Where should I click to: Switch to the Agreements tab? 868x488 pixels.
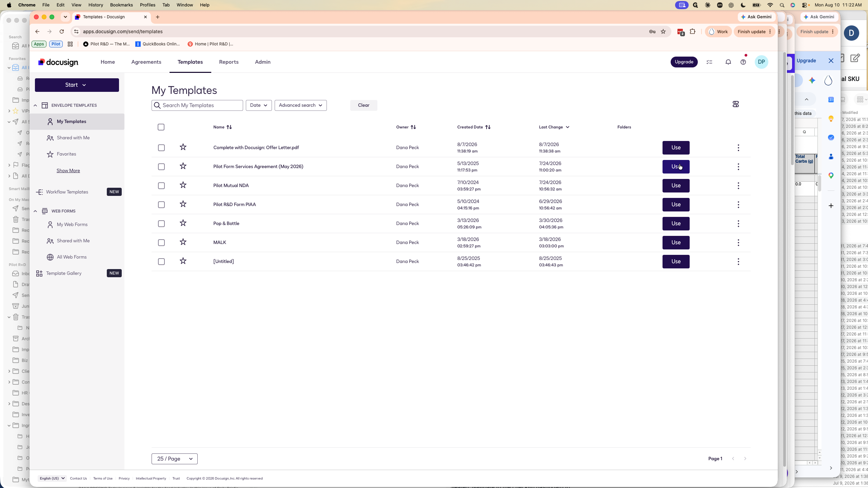coord(146,62)
